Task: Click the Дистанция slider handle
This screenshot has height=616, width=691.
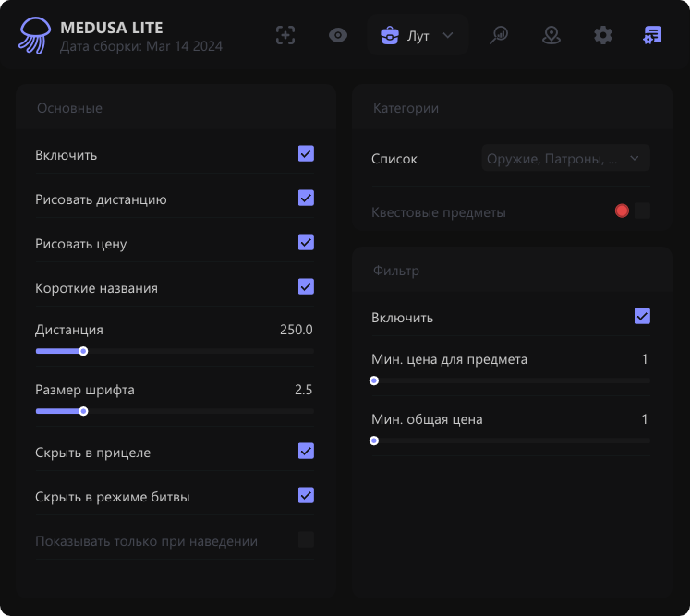Action: click(x=83, y=351)
